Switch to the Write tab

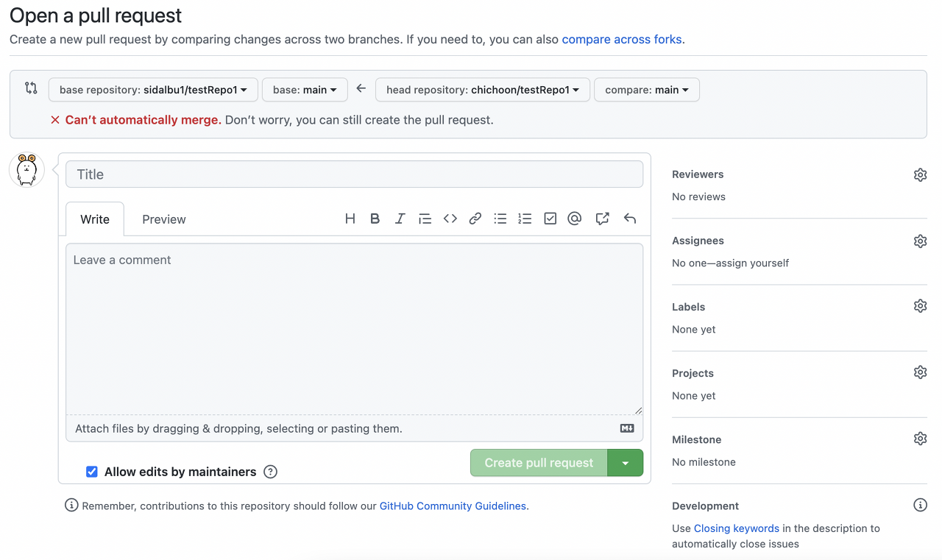[x=95, y=219]
